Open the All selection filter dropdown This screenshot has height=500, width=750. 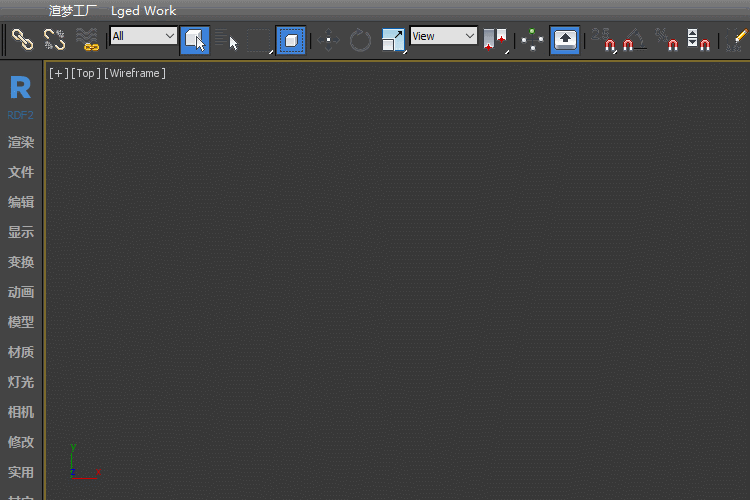(x=144, y=36)
